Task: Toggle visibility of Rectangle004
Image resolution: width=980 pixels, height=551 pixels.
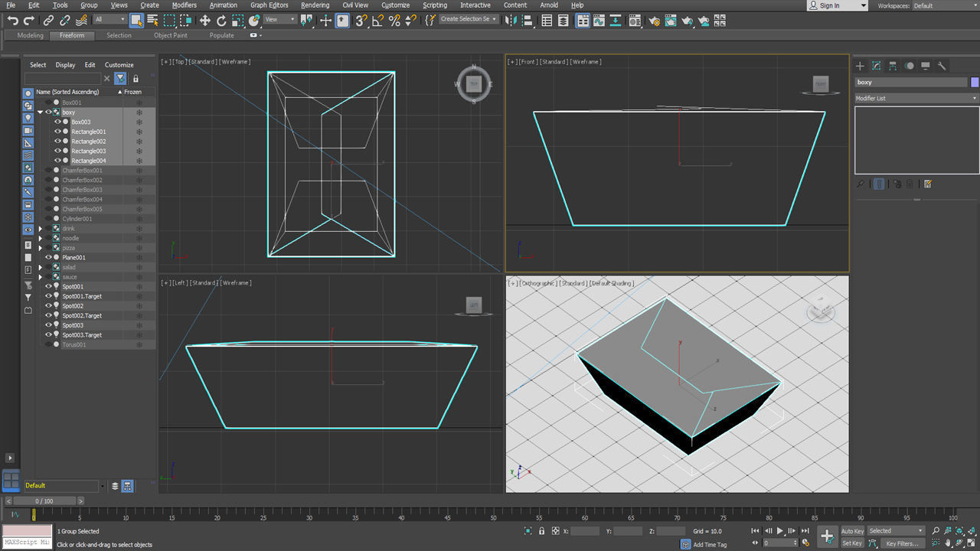Action: [x=57, y=161]
